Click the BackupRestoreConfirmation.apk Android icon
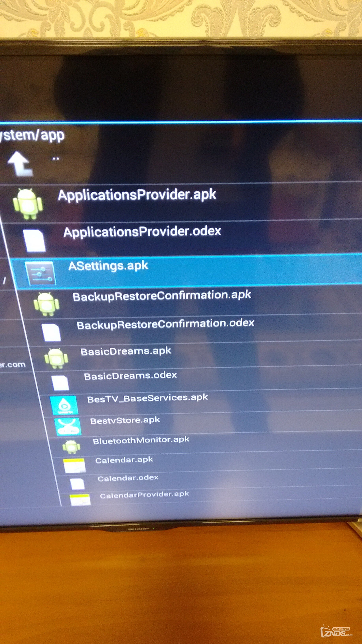 tap(47, 304)
